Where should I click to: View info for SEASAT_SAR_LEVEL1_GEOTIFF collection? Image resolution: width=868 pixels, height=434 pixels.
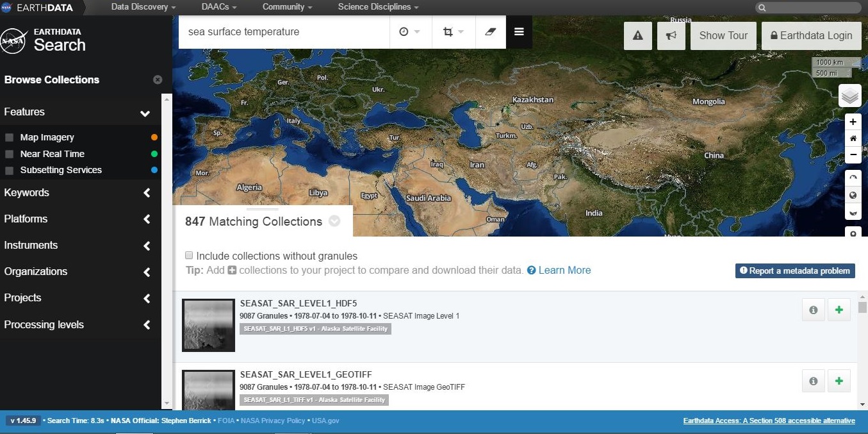coord(813,381)
